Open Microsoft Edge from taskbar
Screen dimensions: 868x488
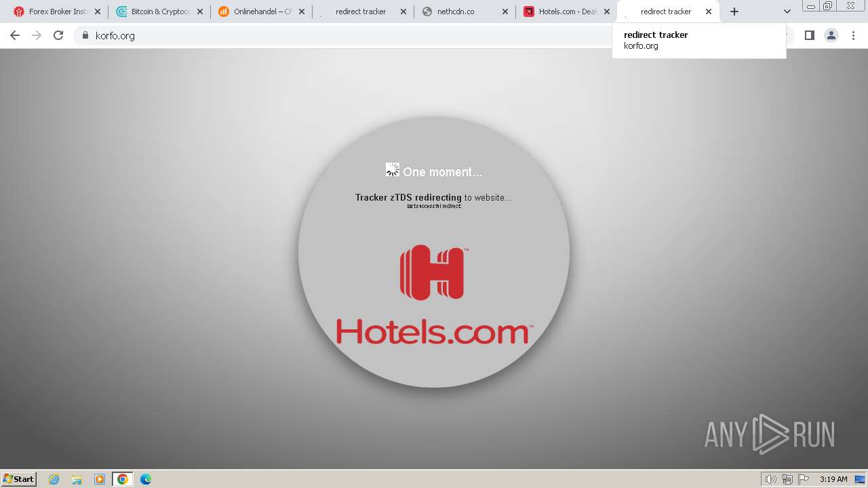[146, 479]
